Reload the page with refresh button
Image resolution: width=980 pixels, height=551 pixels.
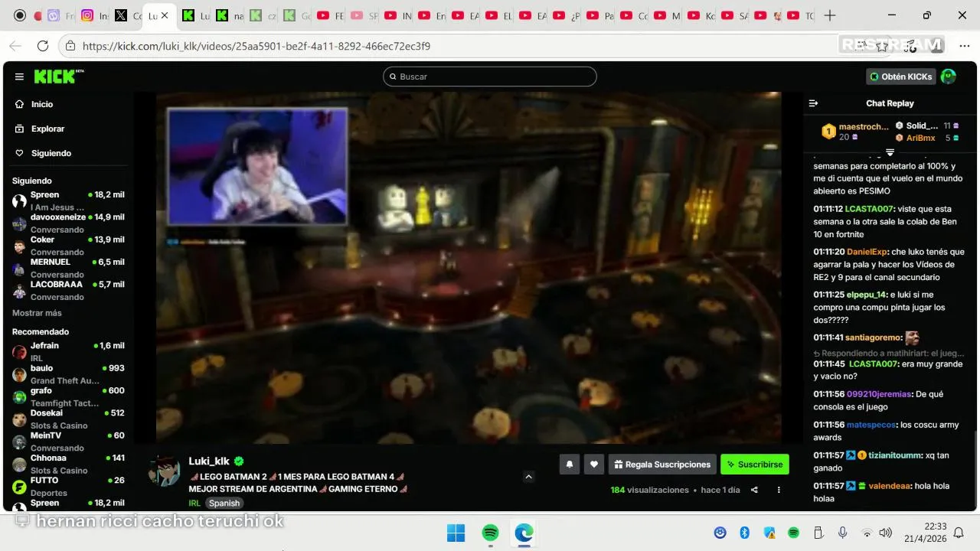click(43, 46)
